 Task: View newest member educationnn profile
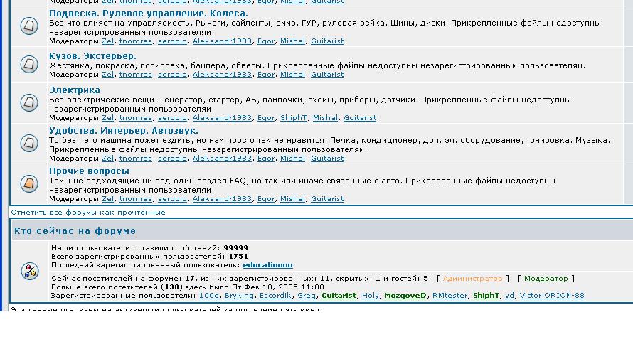pyautogui.click(x=267, y=265)
